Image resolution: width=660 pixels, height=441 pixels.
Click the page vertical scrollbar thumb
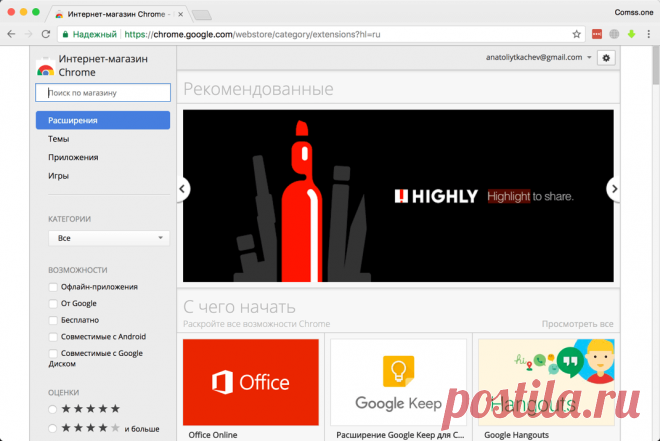point(656,67)
